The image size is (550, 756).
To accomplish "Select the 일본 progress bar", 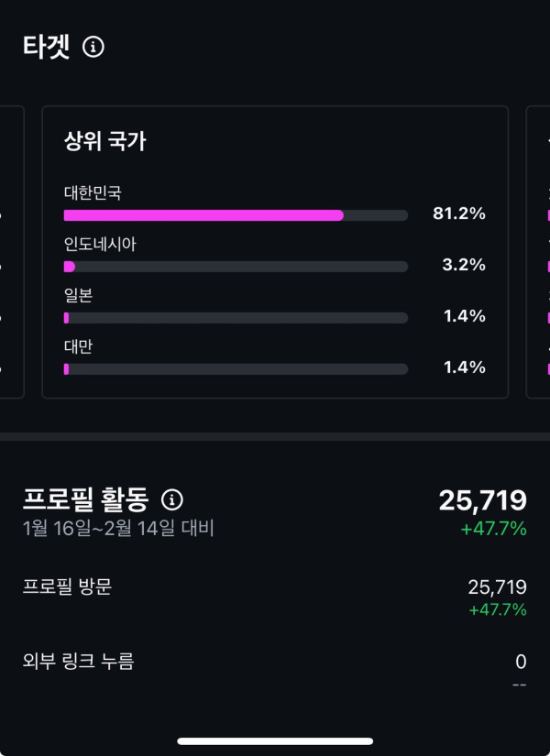I will pos(236,318).
